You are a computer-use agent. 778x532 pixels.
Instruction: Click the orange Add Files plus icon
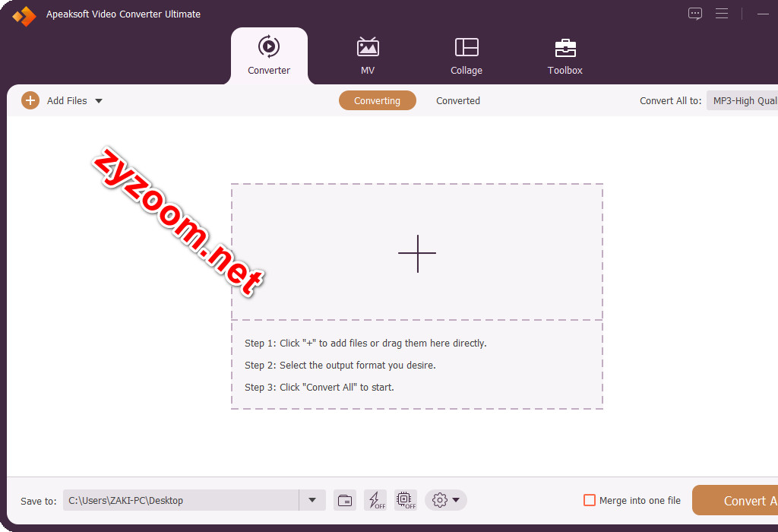coord(30,101)
